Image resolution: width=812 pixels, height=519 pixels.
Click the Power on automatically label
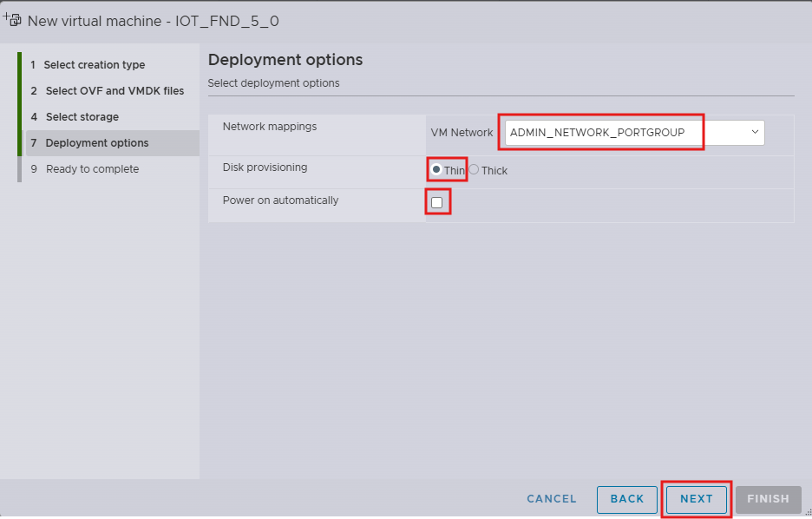pos(281,200)
